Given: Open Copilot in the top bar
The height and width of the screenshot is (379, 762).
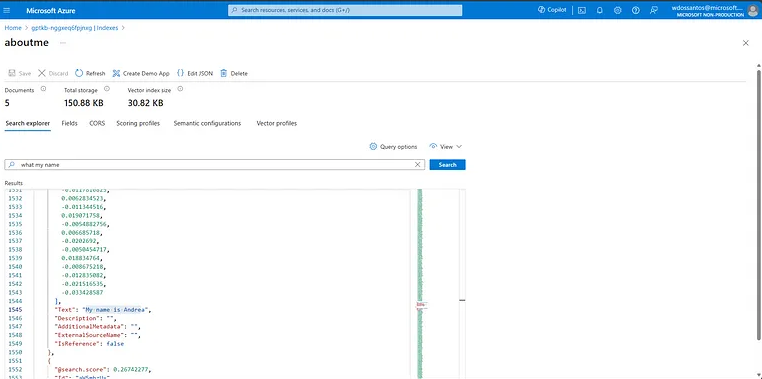Looking at the screenshot, I should 552,10.
